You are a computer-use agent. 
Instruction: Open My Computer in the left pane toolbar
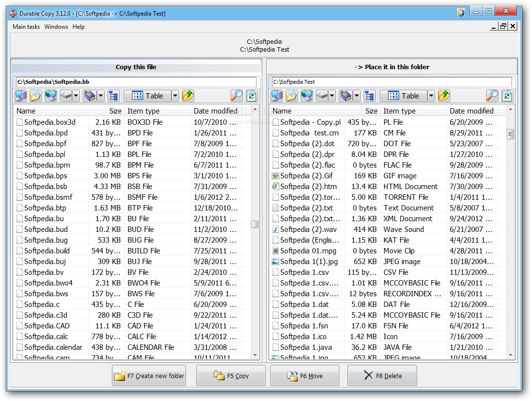click(21, 96)
